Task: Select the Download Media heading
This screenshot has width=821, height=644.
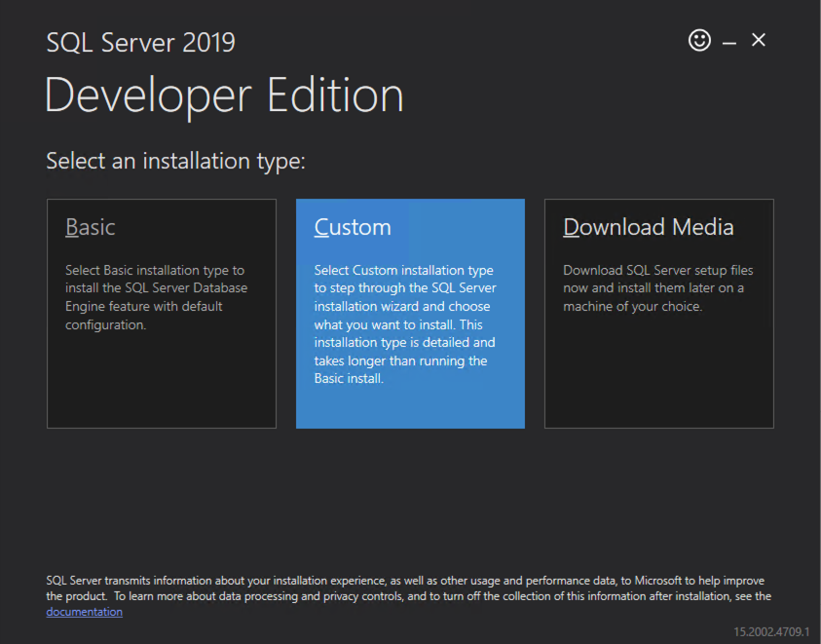Action: pos(649,227)
